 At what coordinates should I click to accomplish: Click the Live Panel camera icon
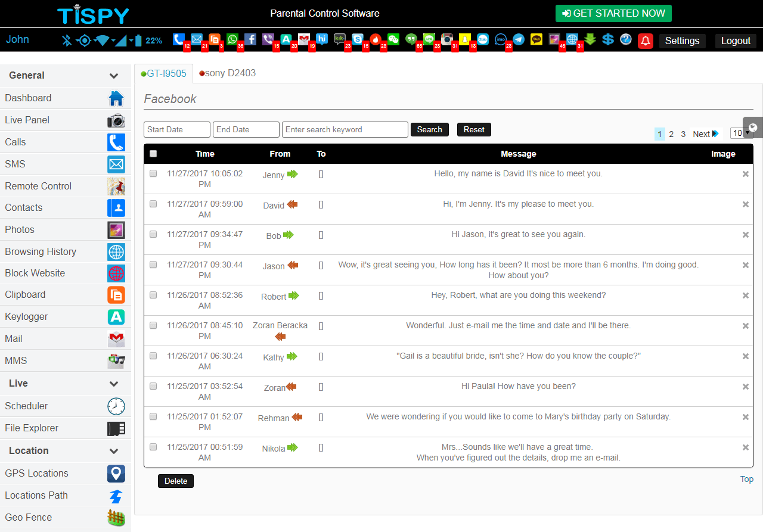click(x=116, y=120)
